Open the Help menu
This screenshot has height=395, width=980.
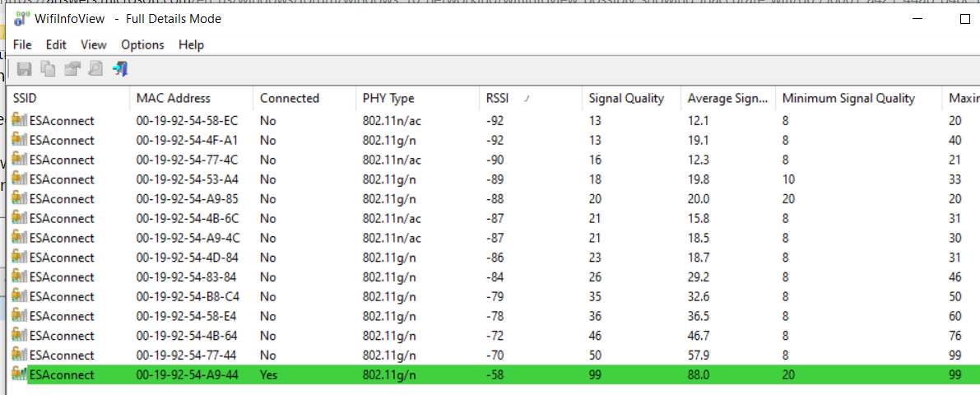coord(191,44)
